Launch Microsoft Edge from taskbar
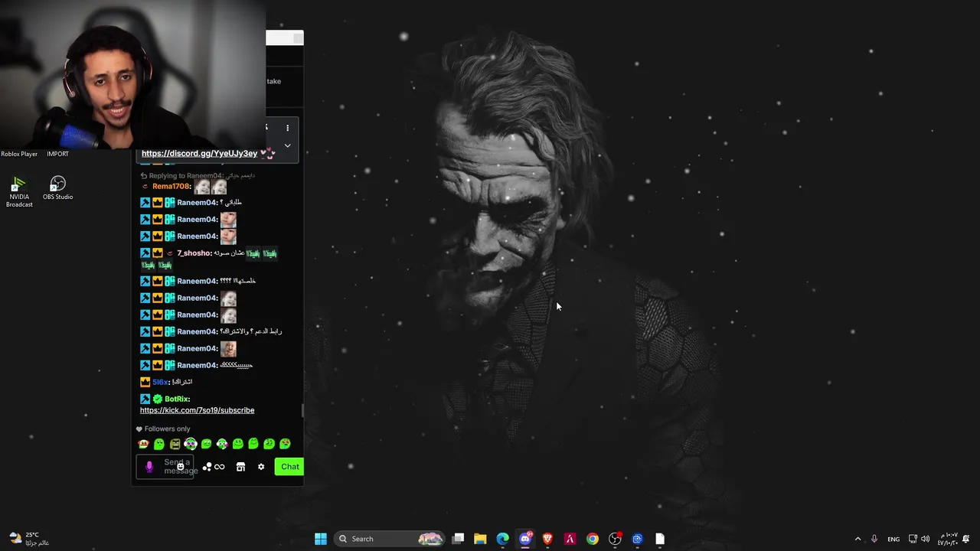 502,539
